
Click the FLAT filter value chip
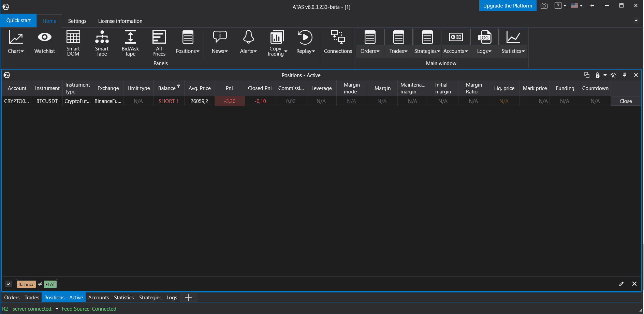click(x=50, y=284)
